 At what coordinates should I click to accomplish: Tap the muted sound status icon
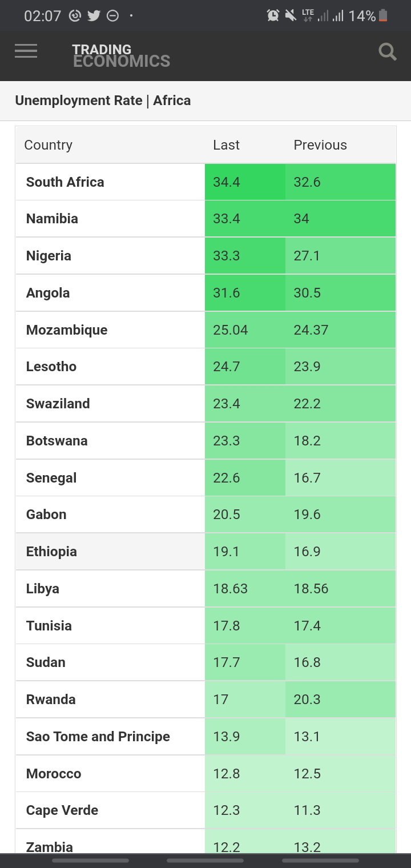point(291,16)
